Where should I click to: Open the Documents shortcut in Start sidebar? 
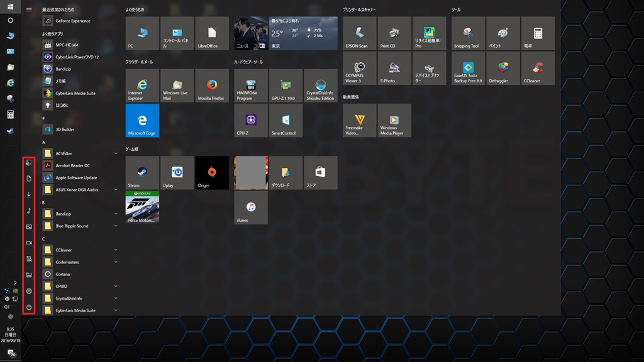pyautogui.click(x=29, y=178)
